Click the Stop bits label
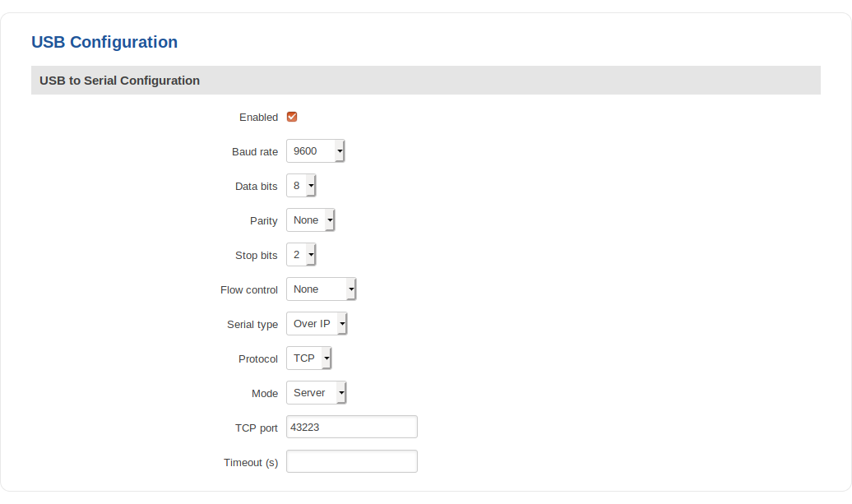The width and height of the screenshot is (852, 504). pyautogui.click(x=257, y=256)
